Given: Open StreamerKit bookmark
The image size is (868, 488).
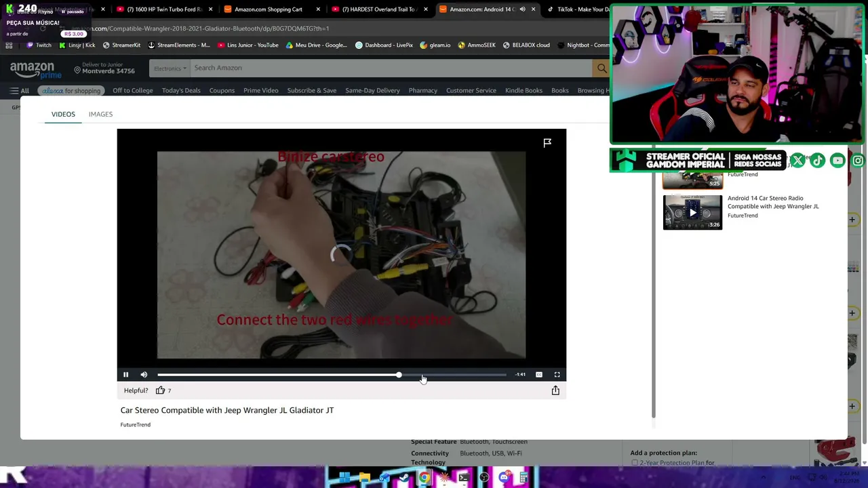Looking at the screenshot, I should click(121, 45).
